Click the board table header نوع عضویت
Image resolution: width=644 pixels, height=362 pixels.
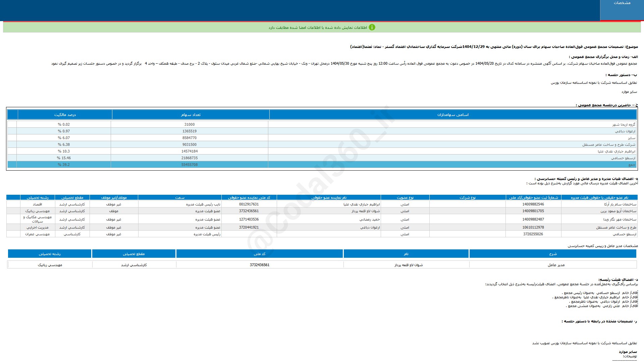(x=405, y=197)
